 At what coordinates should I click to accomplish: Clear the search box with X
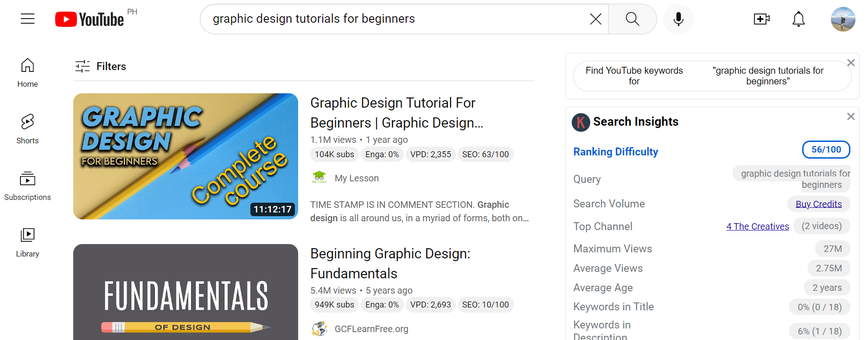click(596, 19)
